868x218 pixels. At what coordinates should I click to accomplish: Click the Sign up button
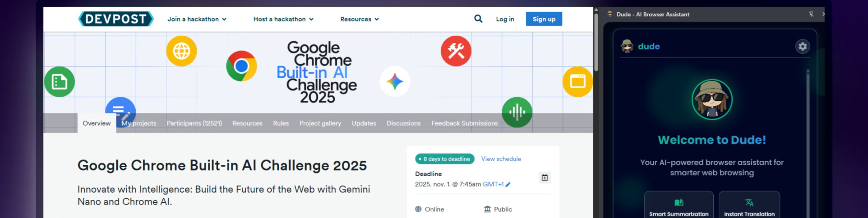(x=544, y=19)
